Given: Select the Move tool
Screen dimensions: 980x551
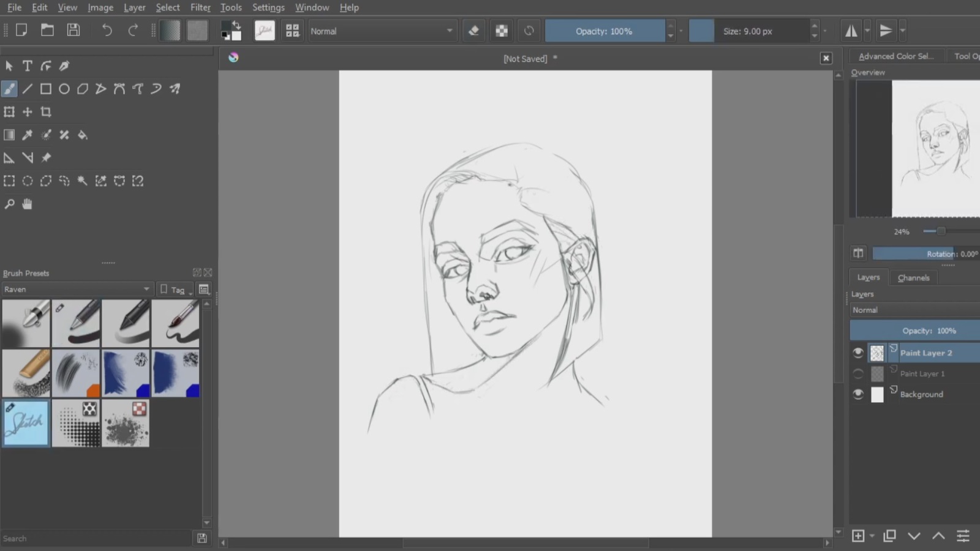Looking at the screenshot, I should click(x=28, y=112).
